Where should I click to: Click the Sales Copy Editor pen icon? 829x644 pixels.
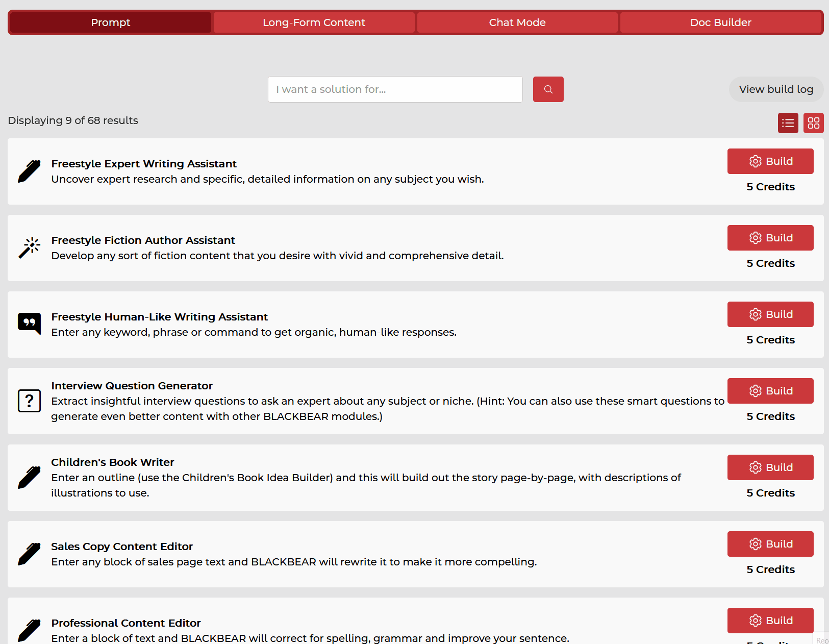pyautogui.click(x=29, y=554)
